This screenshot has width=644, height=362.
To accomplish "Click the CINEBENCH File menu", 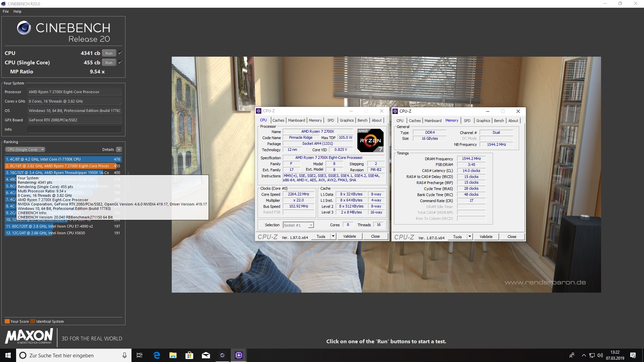I will (6, 11).
